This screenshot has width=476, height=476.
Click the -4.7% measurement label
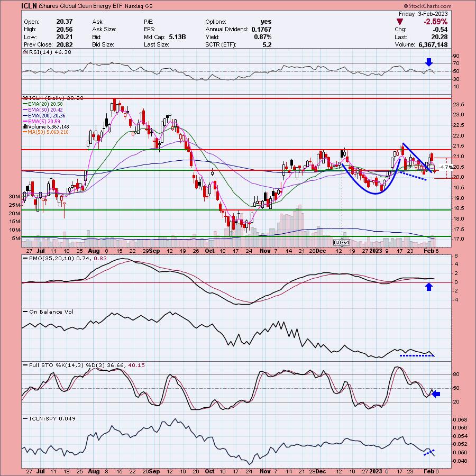click(446, 167)
